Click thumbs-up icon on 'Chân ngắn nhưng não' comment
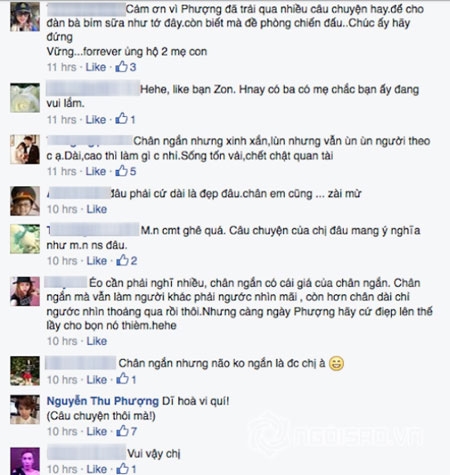Screen dimensions: 450x475 122,379
